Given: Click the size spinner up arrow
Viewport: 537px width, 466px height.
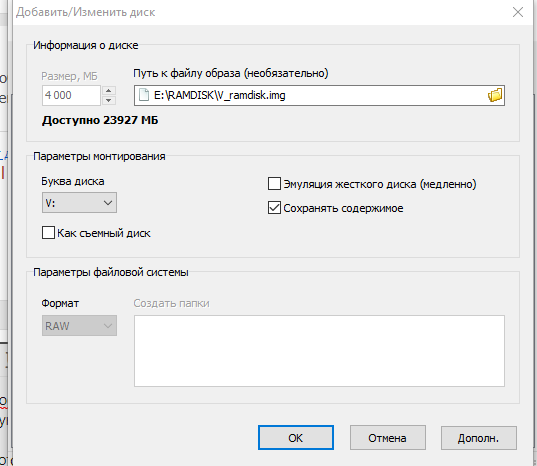Looking at the screenshot, I should point(109,91).
